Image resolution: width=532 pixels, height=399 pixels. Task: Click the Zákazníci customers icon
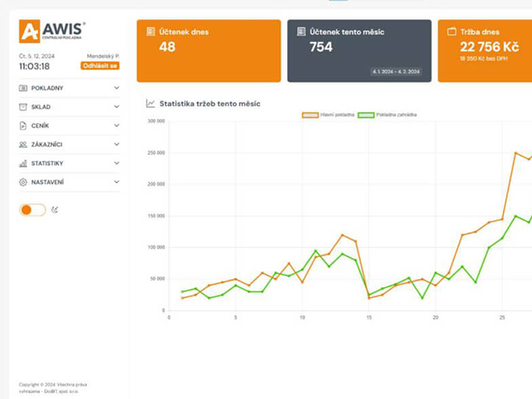[x=23, y=145]
